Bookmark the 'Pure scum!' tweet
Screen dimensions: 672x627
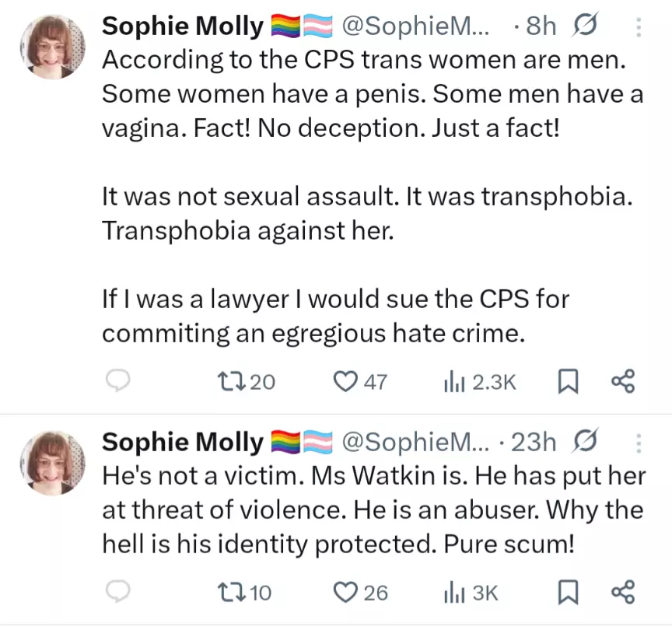(x=567, y=593)
